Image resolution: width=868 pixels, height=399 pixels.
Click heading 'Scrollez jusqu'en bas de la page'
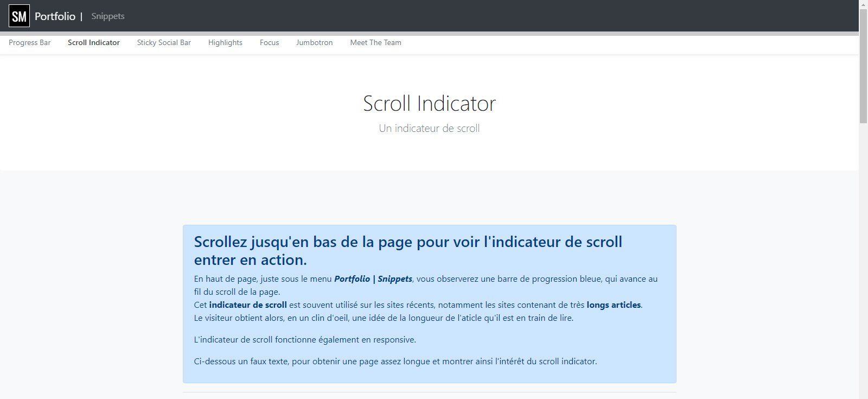point(408,251)
